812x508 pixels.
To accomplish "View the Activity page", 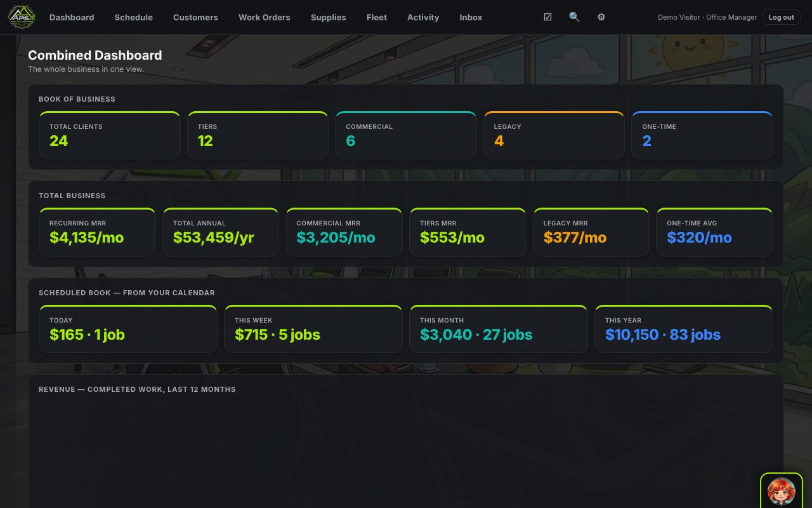I will point(423,17).
